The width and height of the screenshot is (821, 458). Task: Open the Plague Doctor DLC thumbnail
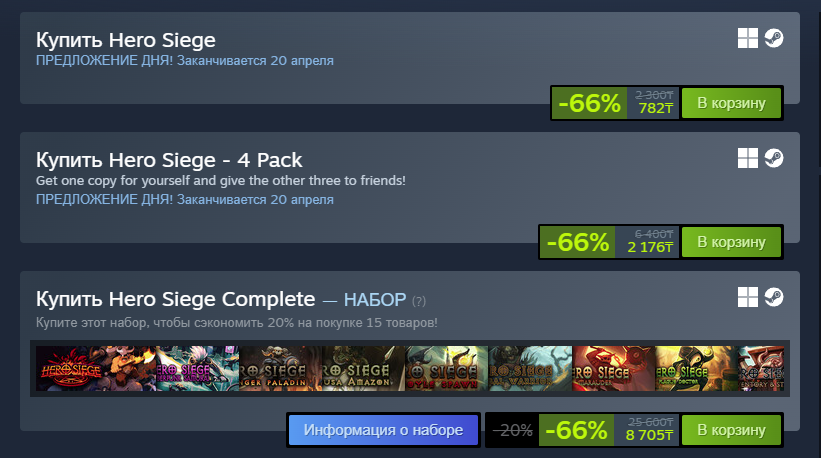coord(696,368)
